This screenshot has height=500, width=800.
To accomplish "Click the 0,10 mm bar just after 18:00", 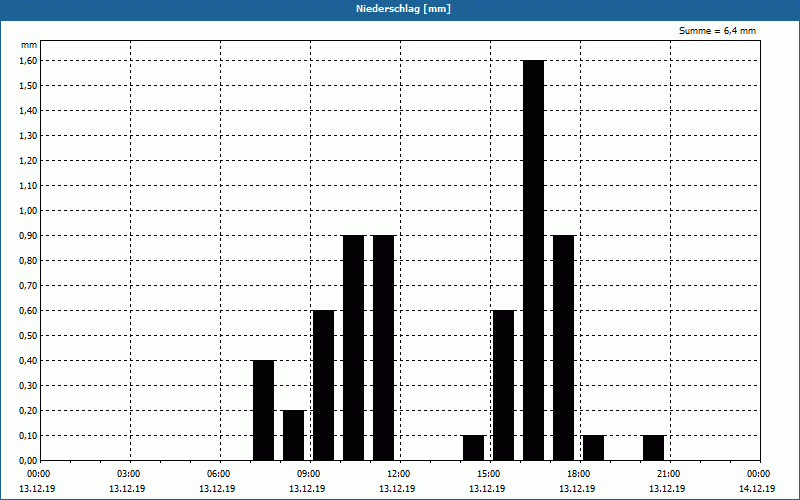I will click(x=593, y=448).
